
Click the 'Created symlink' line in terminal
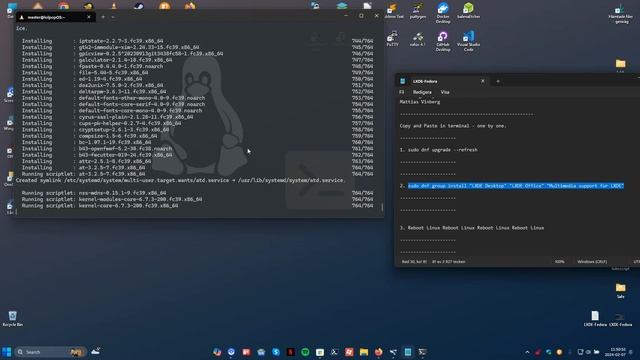(180, 180)
